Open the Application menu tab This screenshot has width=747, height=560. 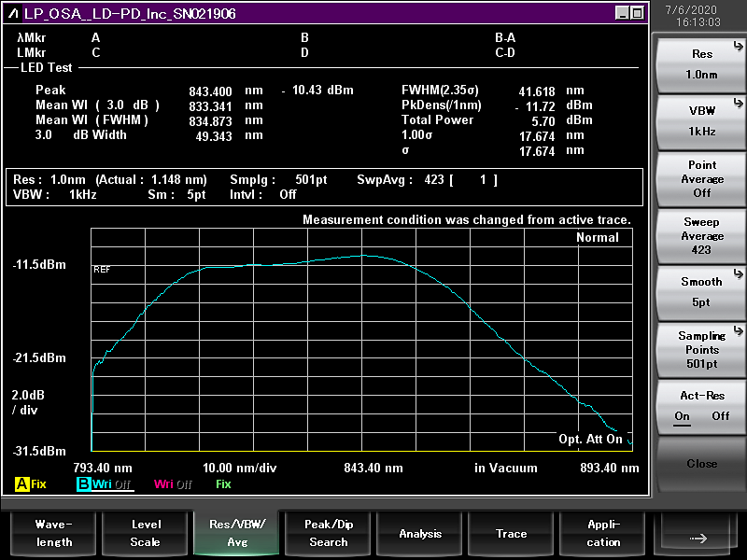(603, 533)
